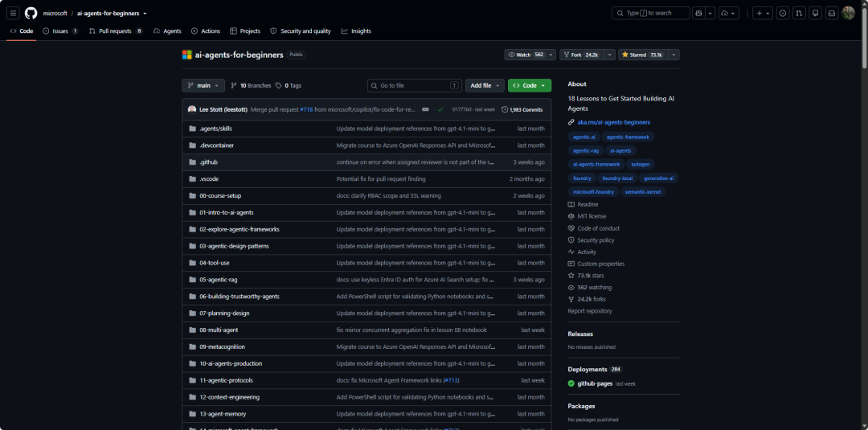Open the arrow dropdown next to Fork
Viewport: 868px width, 430px height.
tap(609, 55)
